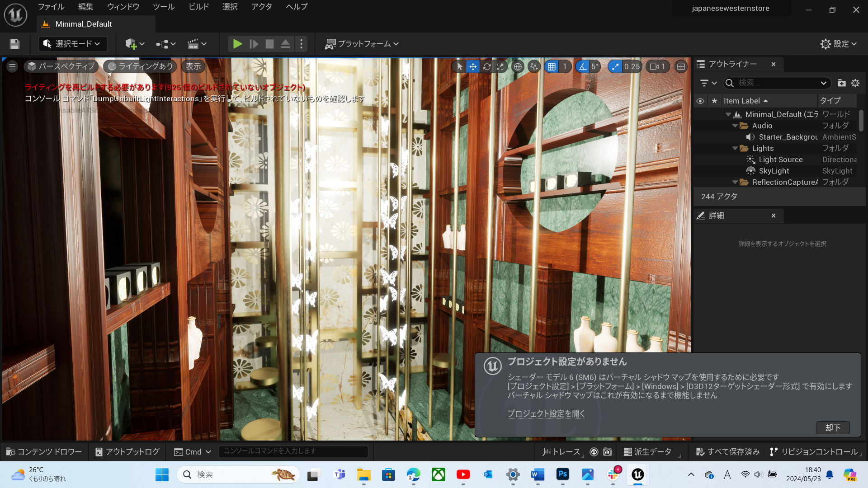Toggle grid snapping on or off
Screen dimensions: 868x488
[552, 67]
